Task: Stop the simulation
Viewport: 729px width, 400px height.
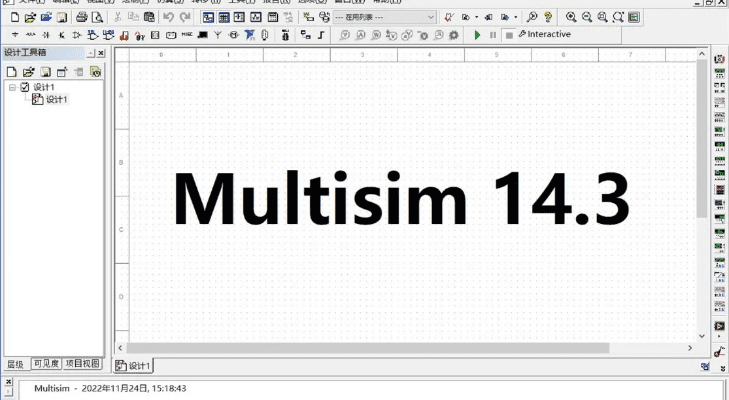Action: pyautogui.click(x=508, y=35)
